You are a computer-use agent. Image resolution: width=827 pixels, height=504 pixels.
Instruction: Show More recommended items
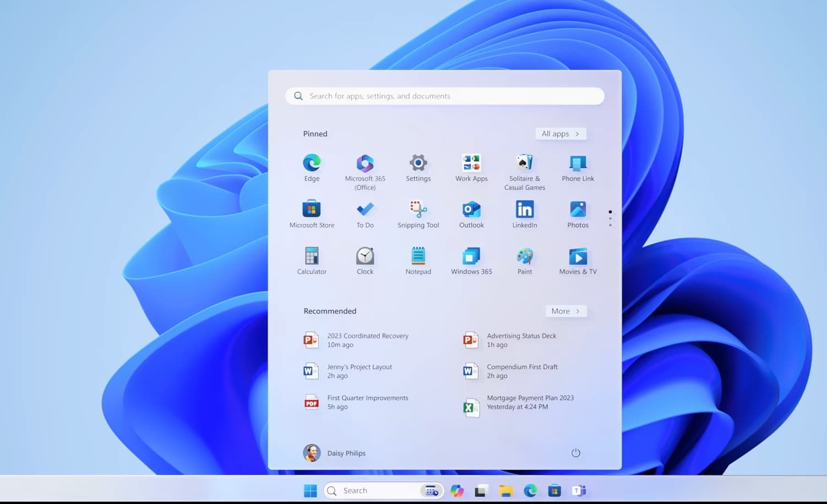[566, 311]
